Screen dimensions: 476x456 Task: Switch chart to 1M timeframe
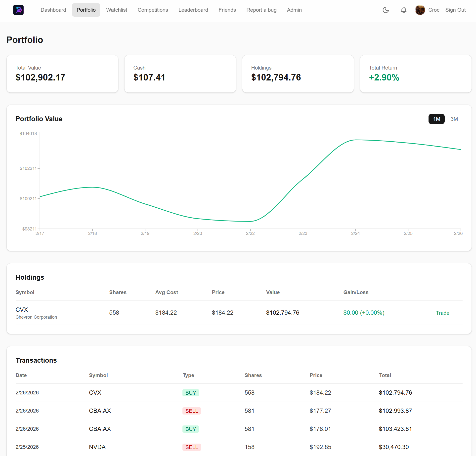tap(436, 119)
